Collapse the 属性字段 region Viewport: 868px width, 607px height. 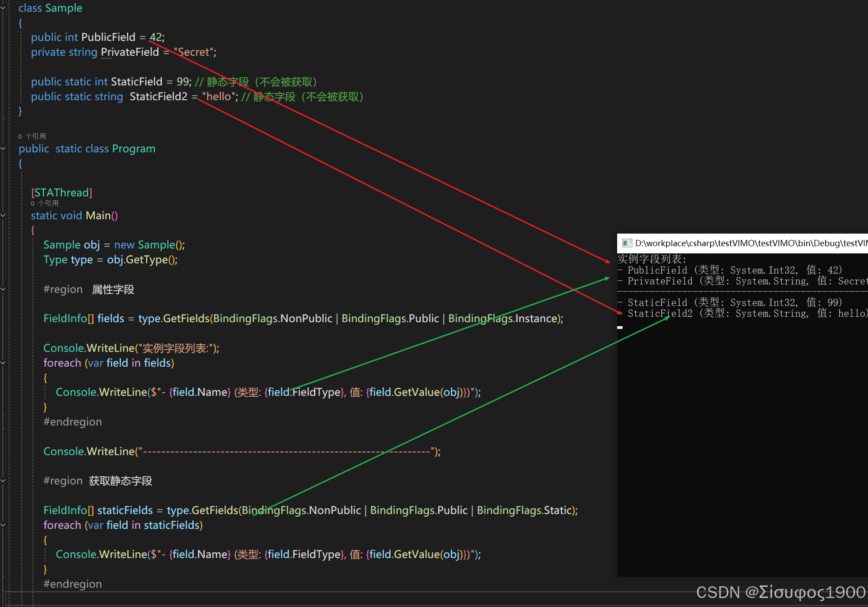point(3,289)
